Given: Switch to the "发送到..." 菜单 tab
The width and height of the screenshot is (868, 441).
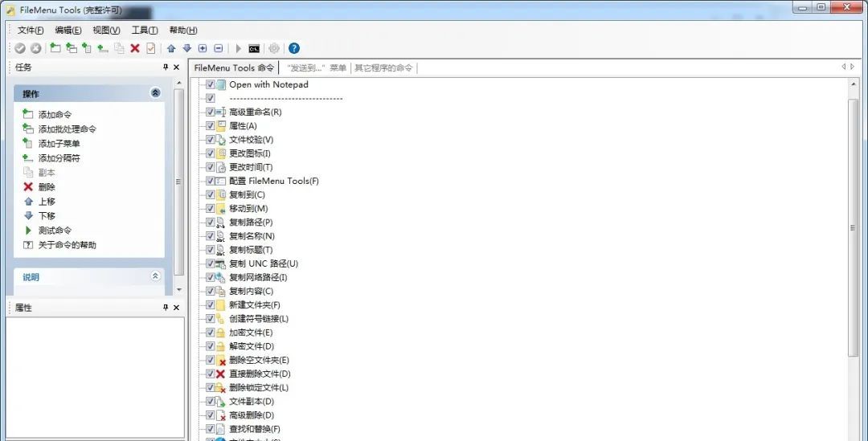Looking at the screenshot, I should pos(317,68).
